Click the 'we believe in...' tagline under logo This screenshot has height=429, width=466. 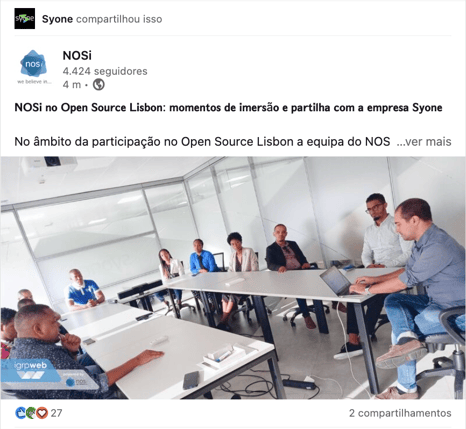click(x=34, y=82)
